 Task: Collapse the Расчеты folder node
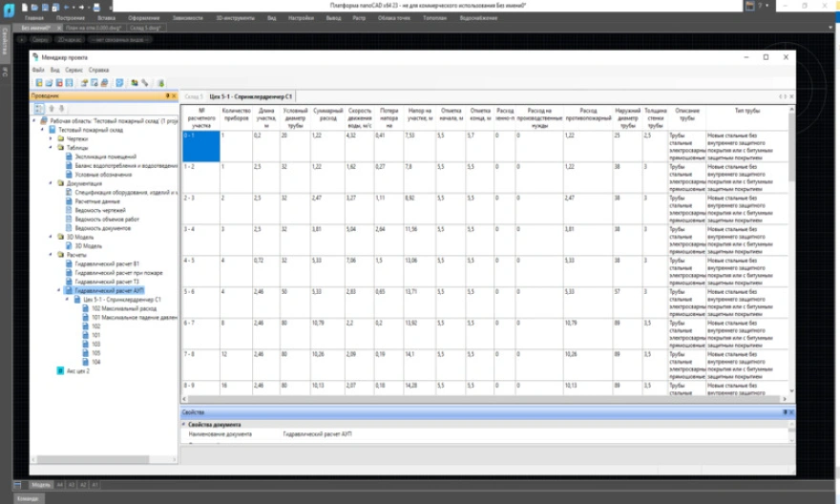click(52, 255)
